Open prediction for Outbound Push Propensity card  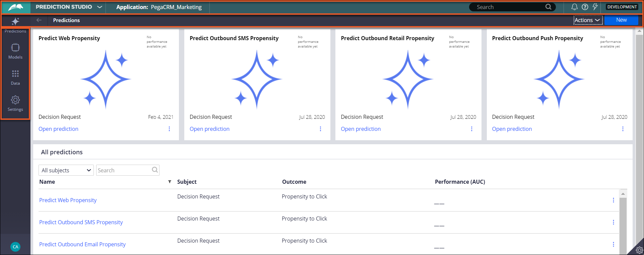(512, 129)
